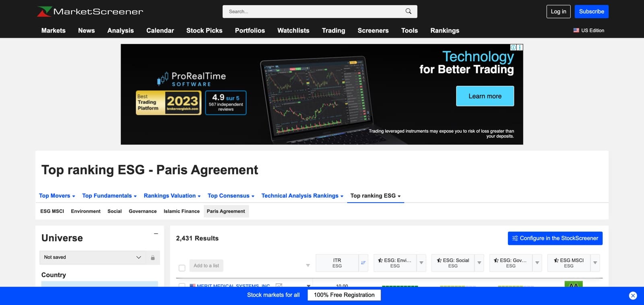Click the Subscribe button
The height and width of the screenshot is (305, 644).
coord(592,11)
